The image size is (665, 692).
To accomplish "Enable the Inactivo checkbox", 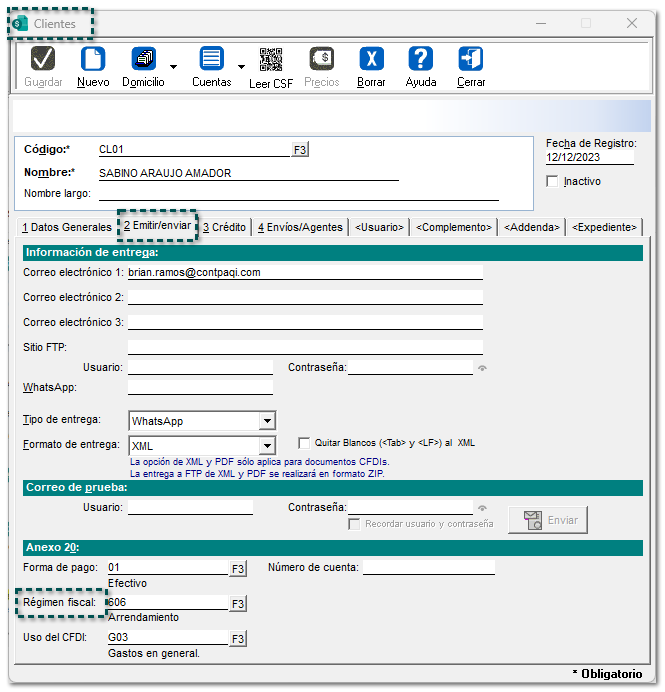I will pyautogui.click(x=553, y=182).
